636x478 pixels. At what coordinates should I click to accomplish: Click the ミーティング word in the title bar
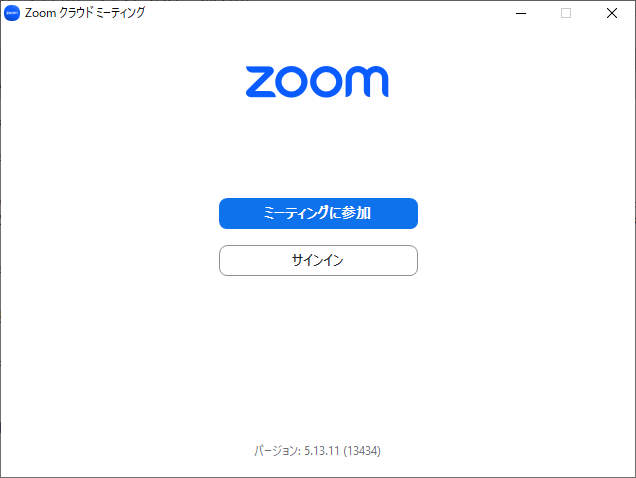coord(120,13)
